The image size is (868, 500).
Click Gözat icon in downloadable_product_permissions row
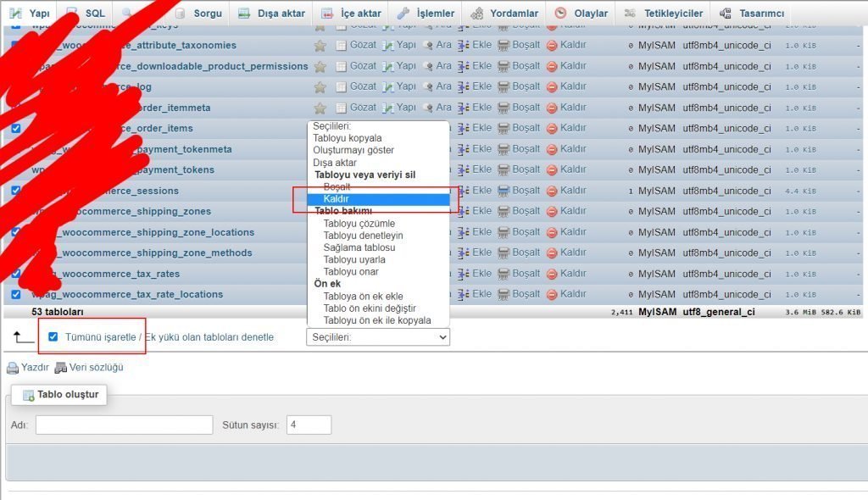point(341,66)
